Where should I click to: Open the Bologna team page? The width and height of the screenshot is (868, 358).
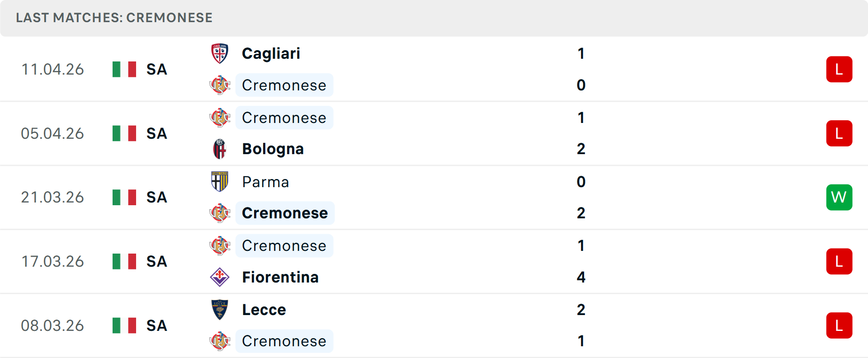pyautogui.click(x=273, y=149)
